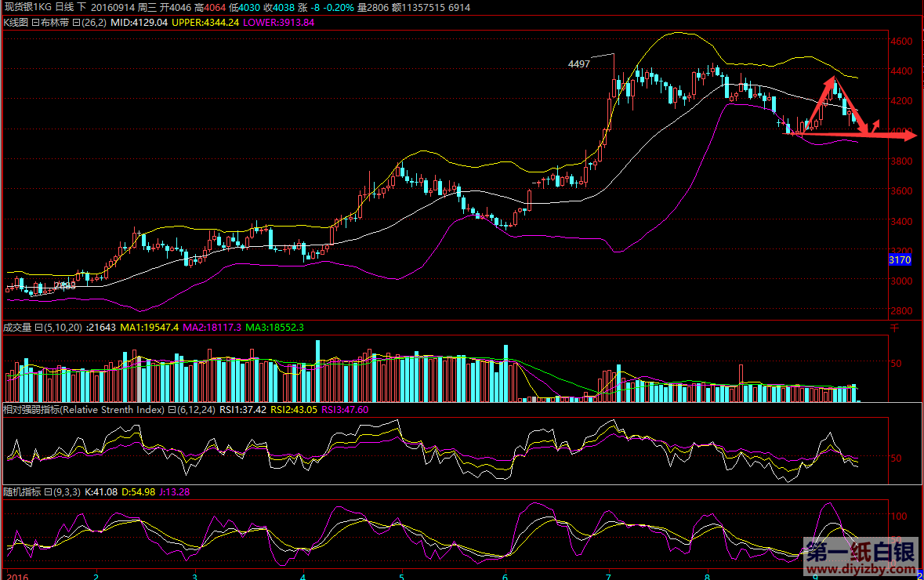Select the 日线 period label in header
This screenshot has height=580, width=924.
click(63, 7)
